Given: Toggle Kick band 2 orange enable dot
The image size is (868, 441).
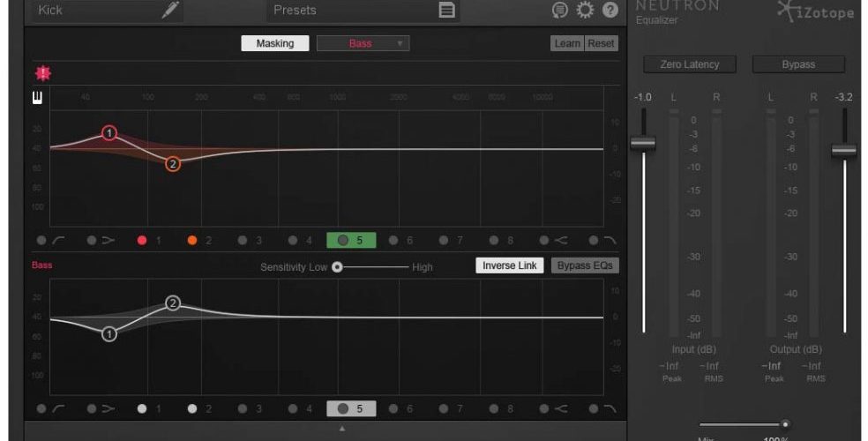Looking at the screenshot, I should pos(192,240).
